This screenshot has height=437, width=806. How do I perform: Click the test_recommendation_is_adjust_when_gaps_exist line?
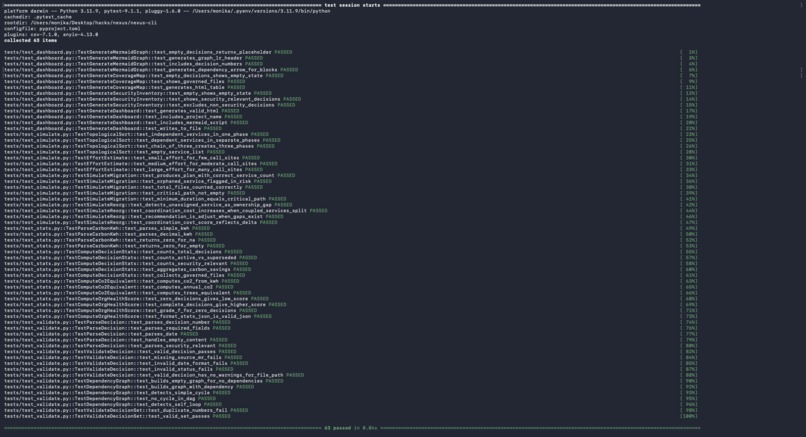pos(143,216)
